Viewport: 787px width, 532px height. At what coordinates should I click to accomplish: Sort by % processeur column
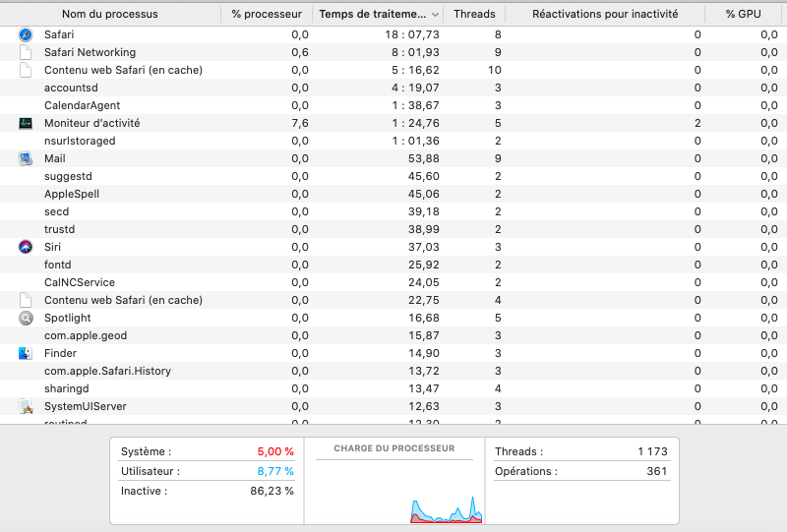[267, 14]
